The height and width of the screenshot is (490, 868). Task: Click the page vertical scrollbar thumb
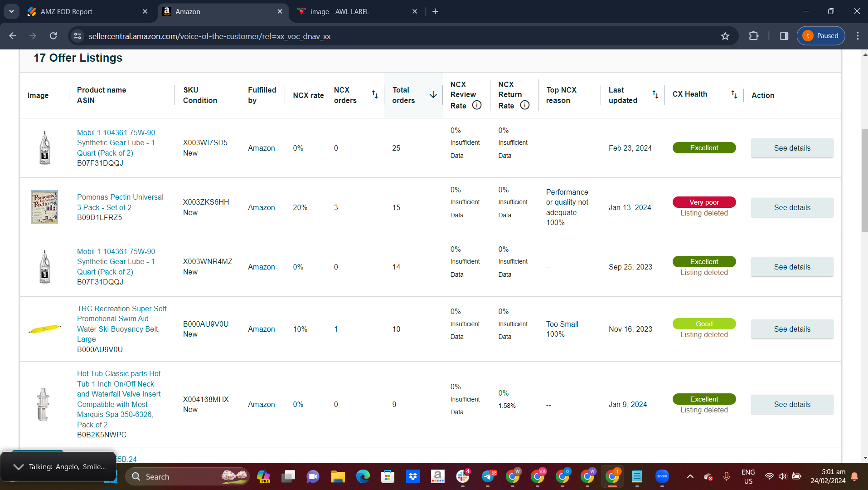(864, 181)
